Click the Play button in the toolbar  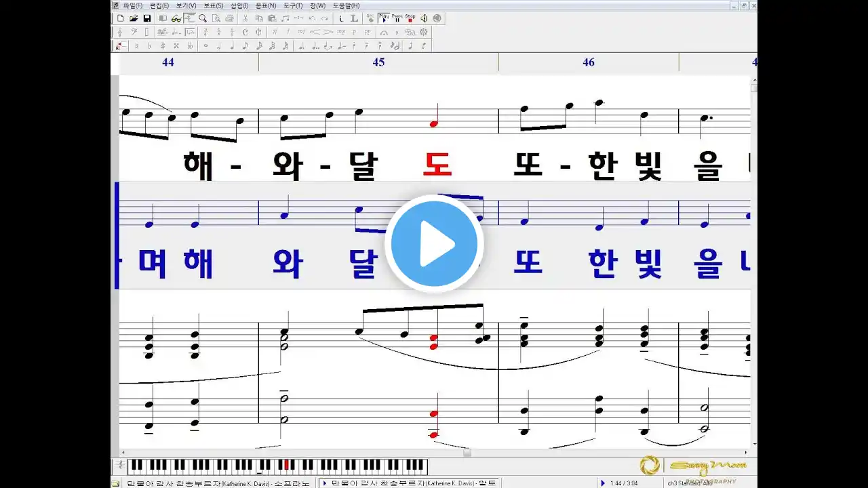coord(384,18)
